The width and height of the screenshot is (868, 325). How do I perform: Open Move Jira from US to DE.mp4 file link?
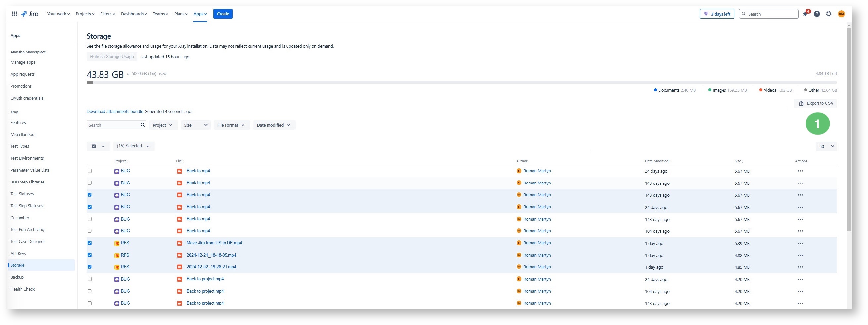tap(214, 243)
